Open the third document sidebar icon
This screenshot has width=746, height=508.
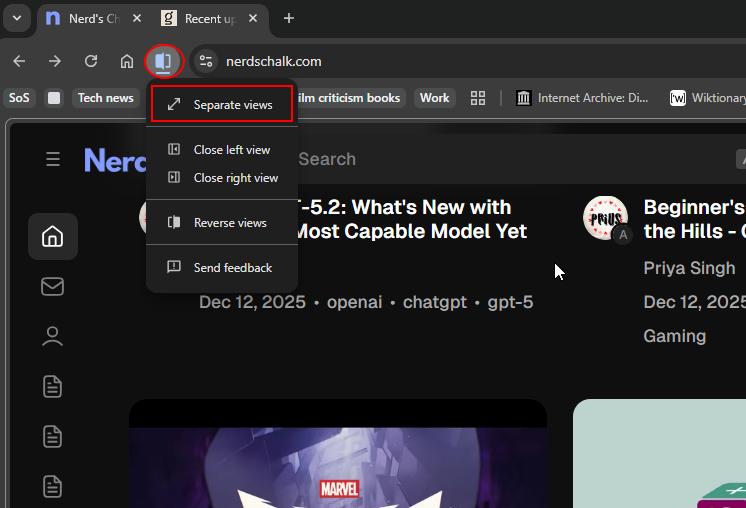(52, 487)
